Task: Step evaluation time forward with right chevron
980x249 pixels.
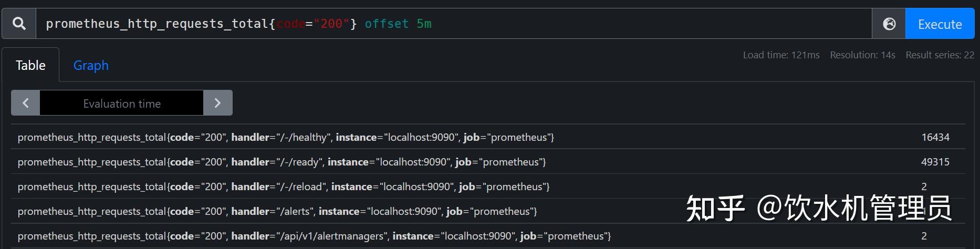Action: click(217, 103)
